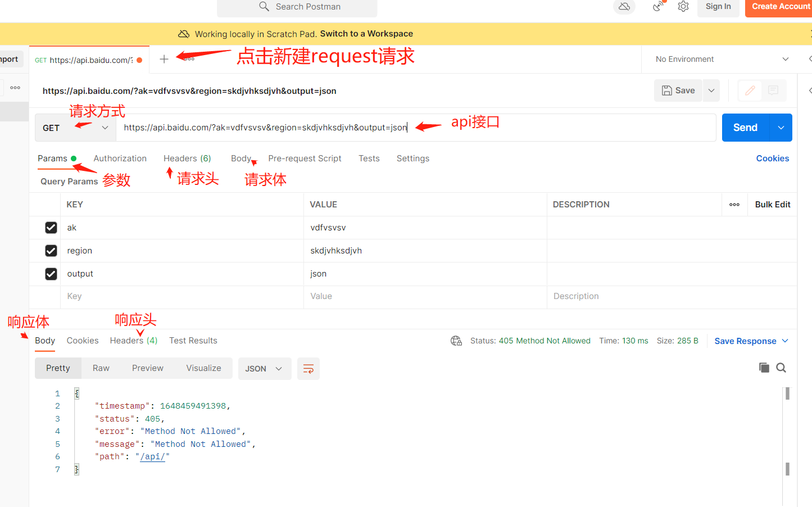Click the Status 405 Method Not Allowed text
The image size is (812, 507).
(530, 341)
